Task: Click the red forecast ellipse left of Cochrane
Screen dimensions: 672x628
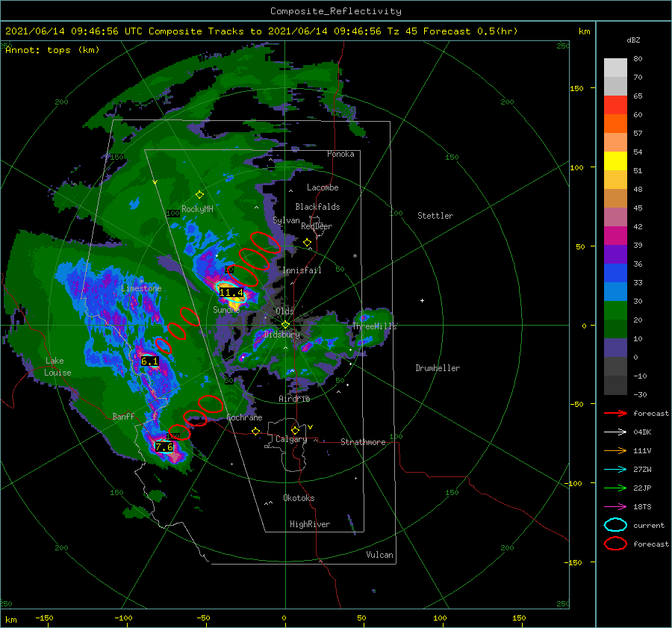Action: click(x=195, y=418)
